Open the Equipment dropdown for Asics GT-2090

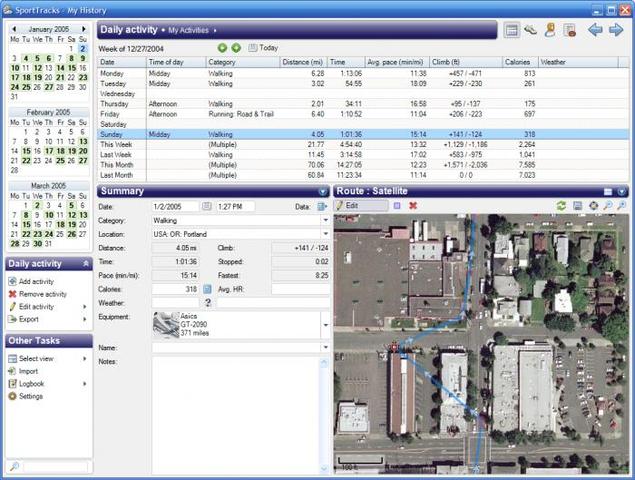(325, 325)
